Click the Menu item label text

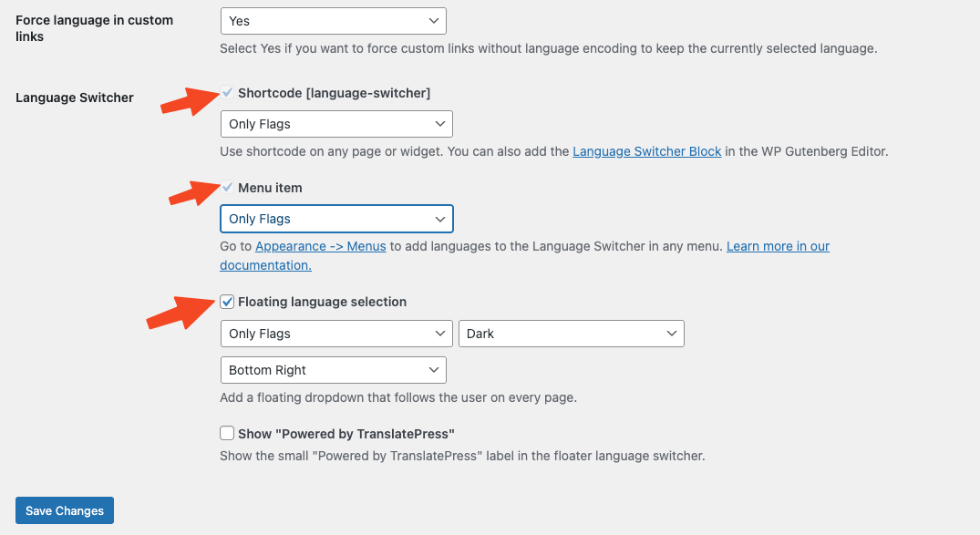point(270,188)
